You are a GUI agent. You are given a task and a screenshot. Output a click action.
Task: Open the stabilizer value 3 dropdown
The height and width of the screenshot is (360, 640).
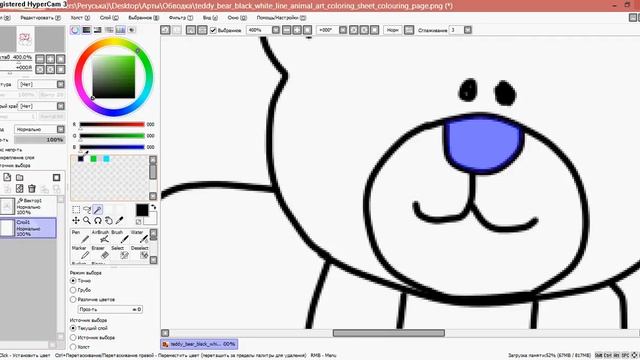tap(468, 30)
